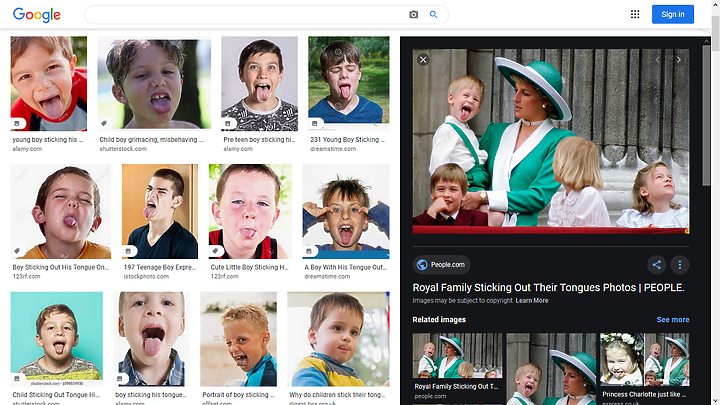Screen dimensions: 720x405
Task: Submit search with the magnifying glass icon
Action: click(433, 15)
